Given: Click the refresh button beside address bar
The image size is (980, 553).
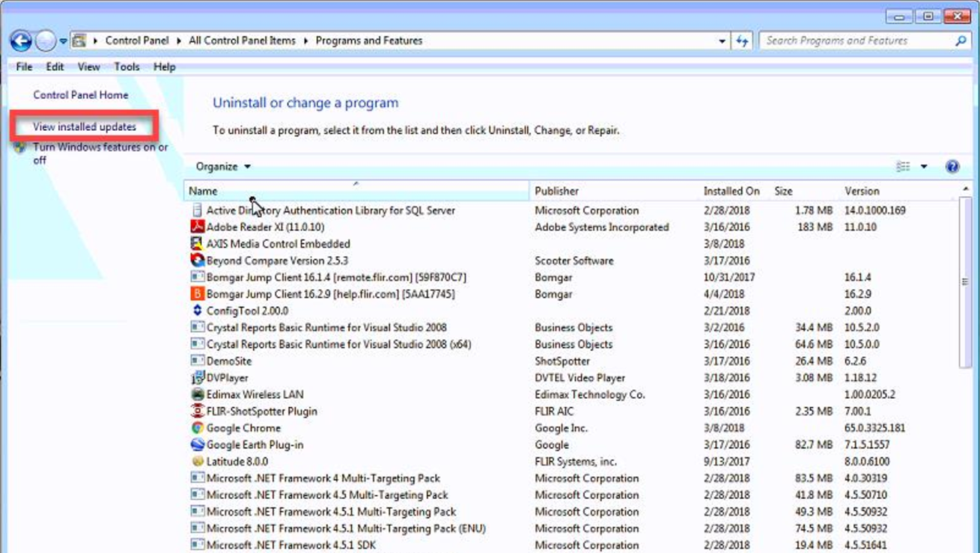Looking at the screenshot, I should coord(742,41).
